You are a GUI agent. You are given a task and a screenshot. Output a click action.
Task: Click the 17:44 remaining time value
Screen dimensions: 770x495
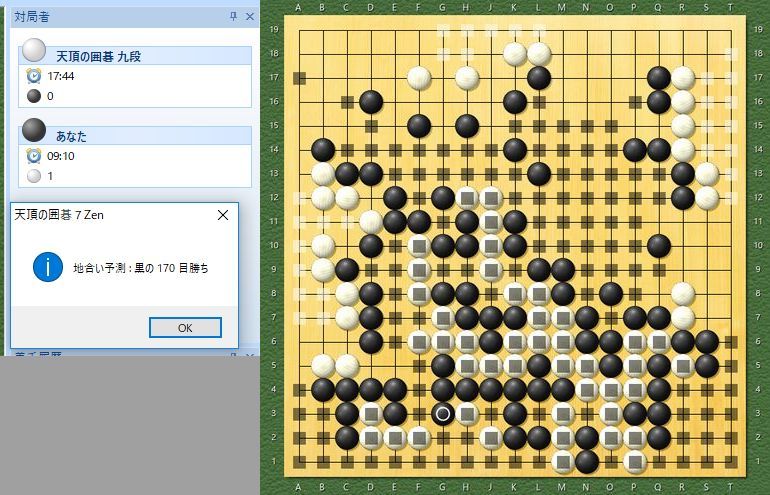(x=61, y=76)
